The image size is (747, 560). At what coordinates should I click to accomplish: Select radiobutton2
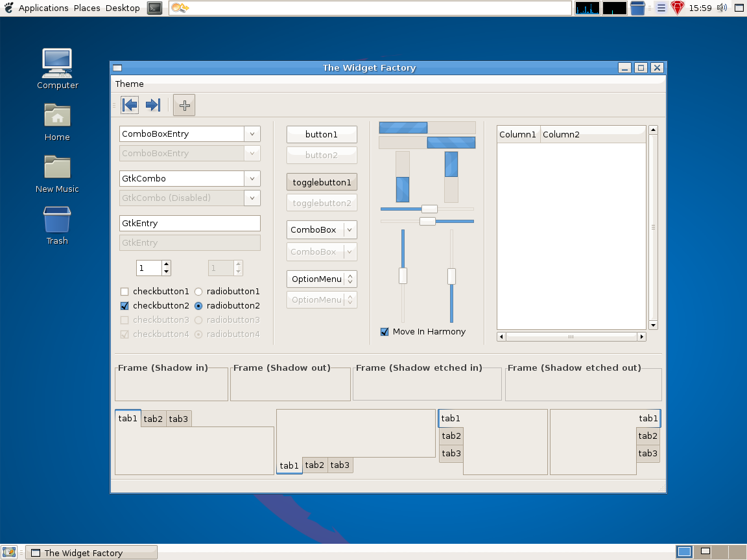(x=198, y=306)
